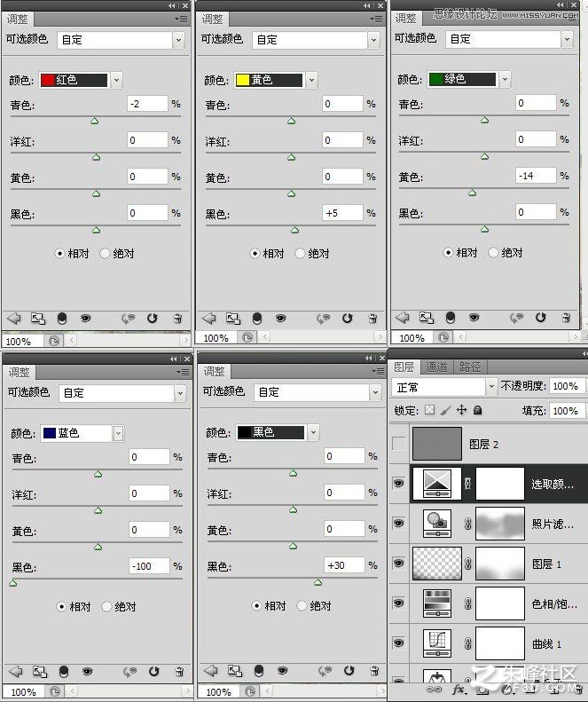This screenshot has height=702, width=588.
Task: Select the absolute radio in the red panel
Action: pyautogui.click(x=105, y=254)
